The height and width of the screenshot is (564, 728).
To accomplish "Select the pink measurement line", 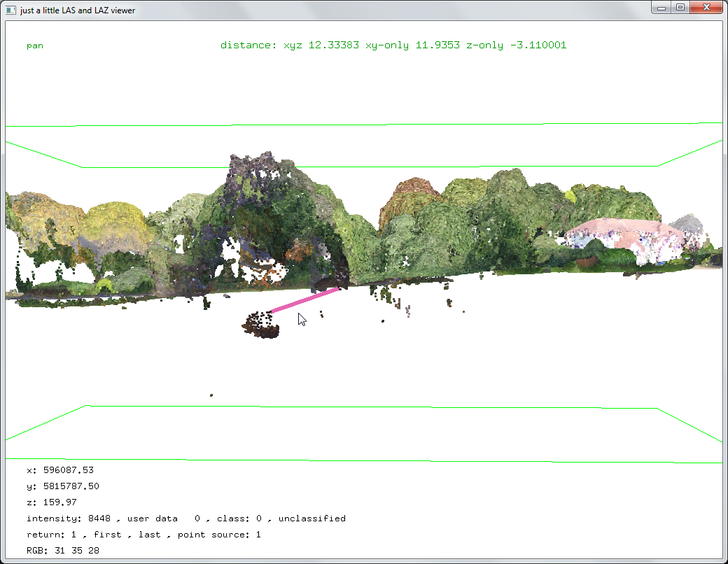I will (x=304, y=299).
